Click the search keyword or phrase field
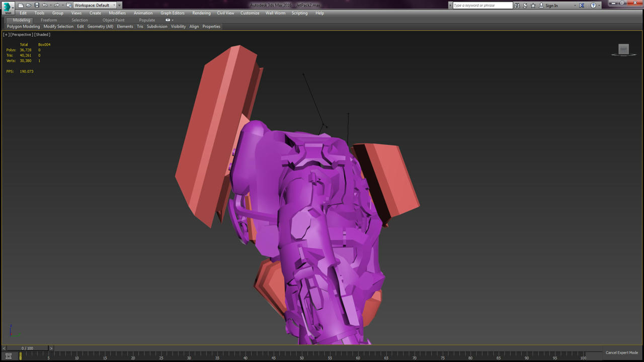Viewport: 644px width, 362px height. click(482, 5)
